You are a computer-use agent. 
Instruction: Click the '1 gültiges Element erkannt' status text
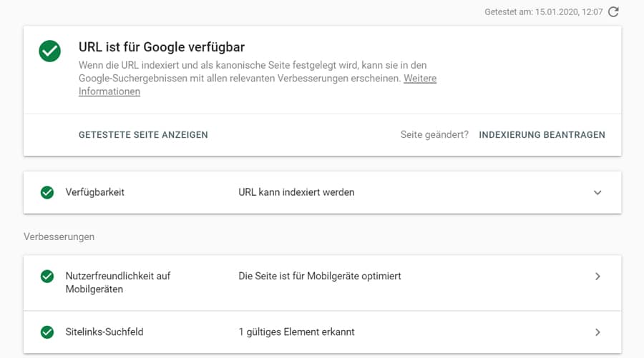pyautogui.click(x=296, y=332)
